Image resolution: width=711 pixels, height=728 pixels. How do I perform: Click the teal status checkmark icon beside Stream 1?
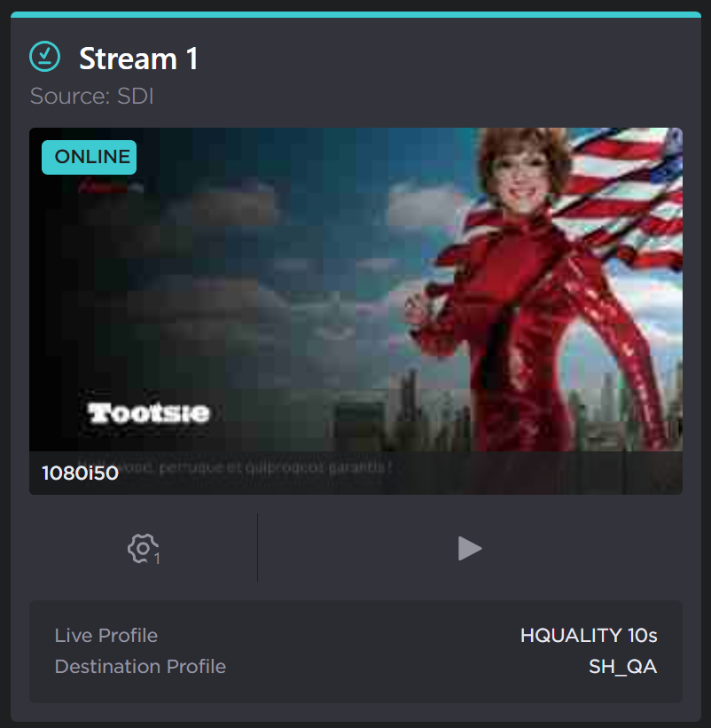pos(44,57)
